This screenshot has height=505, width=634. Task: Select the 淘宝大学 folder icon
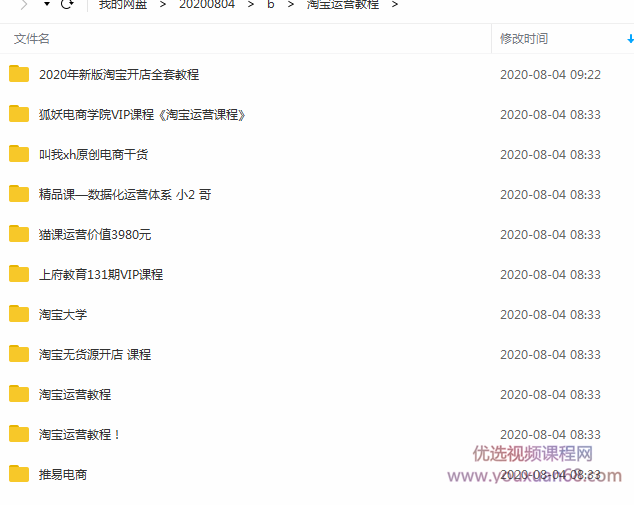tap(19, 314)
